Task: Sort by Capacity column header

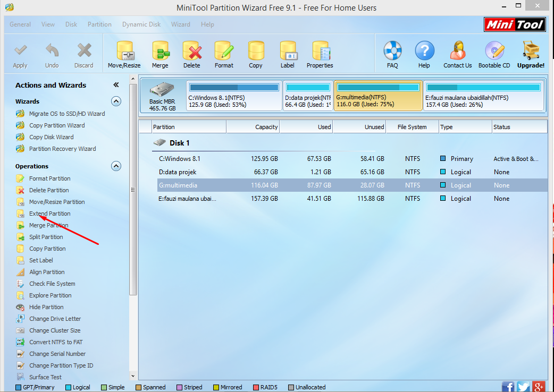Action: point(253,127)
